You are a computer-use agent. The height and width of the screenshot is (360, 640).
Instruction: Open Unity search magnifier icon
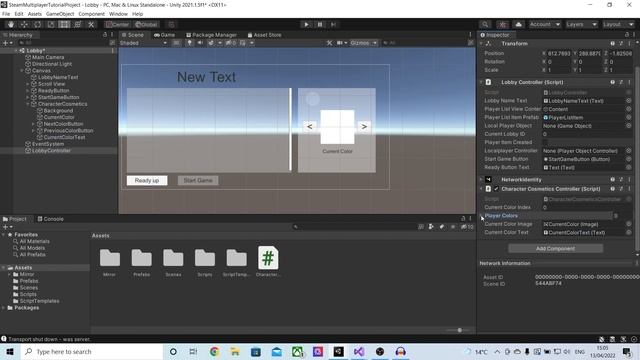click(485, 24)
